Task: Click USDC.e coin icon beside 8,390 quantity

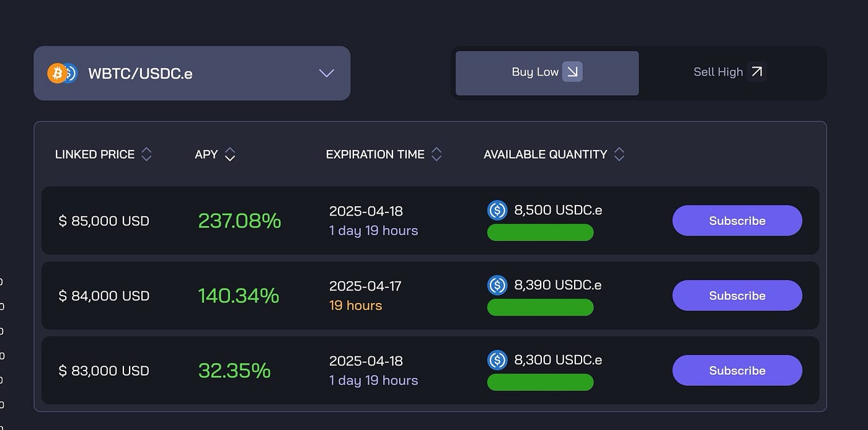Action: pos(497,285)
